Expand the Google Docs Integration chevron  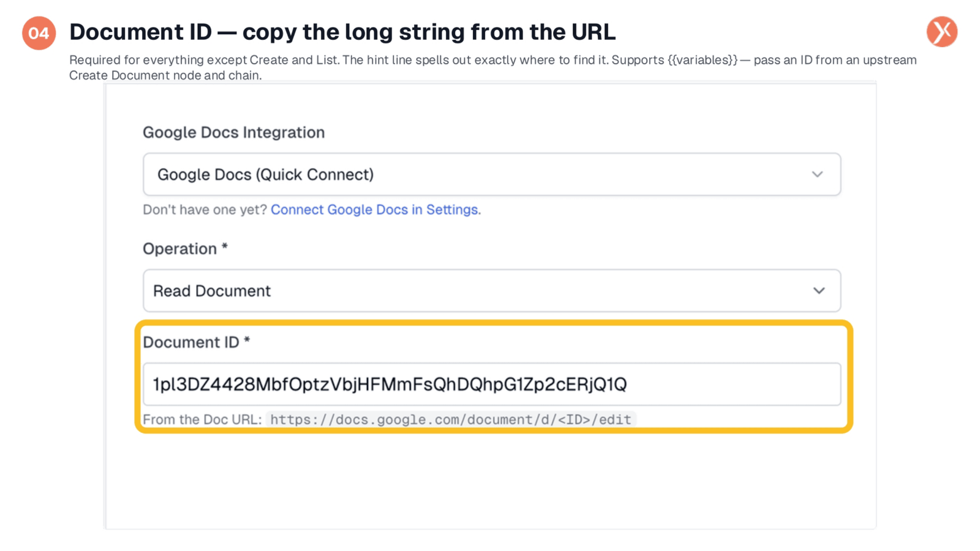coord(817,174)
